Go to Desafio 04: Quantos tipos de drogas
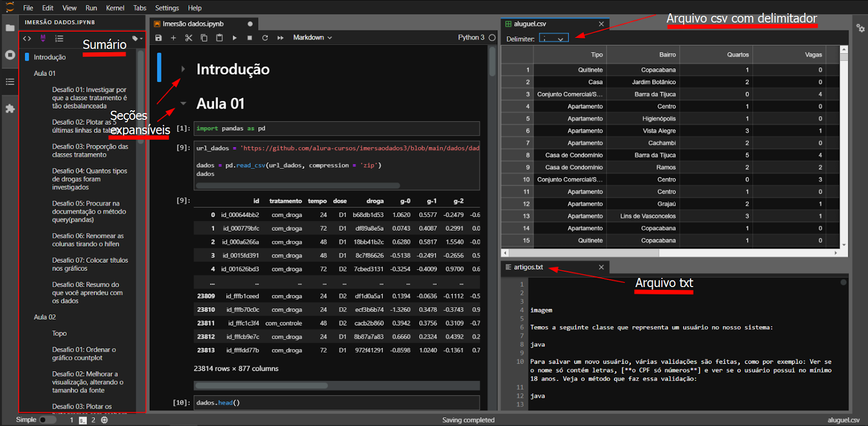Screen dimensions: 868x426 [x=90, y=179]
